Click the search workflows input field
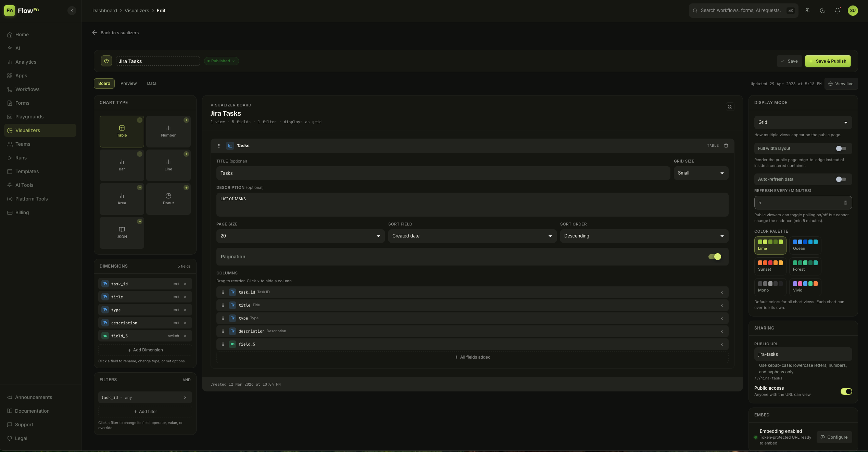868x452 pixels. (x=743, y=11)
